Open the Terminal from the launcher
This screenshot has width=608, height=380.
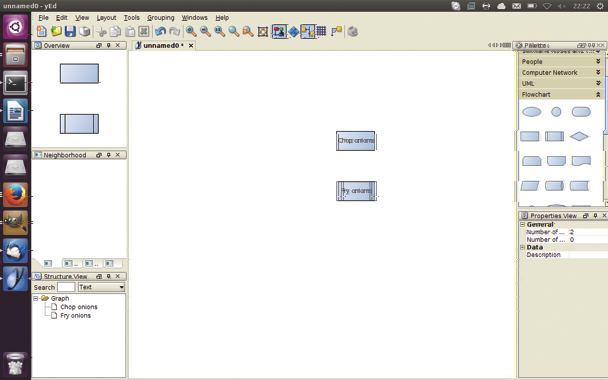click(x=16, y=83)
